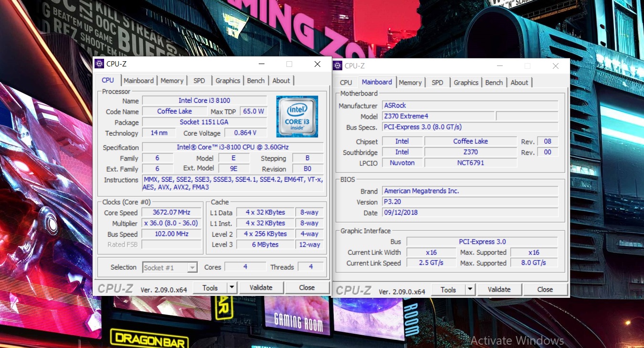Click the Level 2 cache value "4 x 256 KBytes"

point(265,234)
